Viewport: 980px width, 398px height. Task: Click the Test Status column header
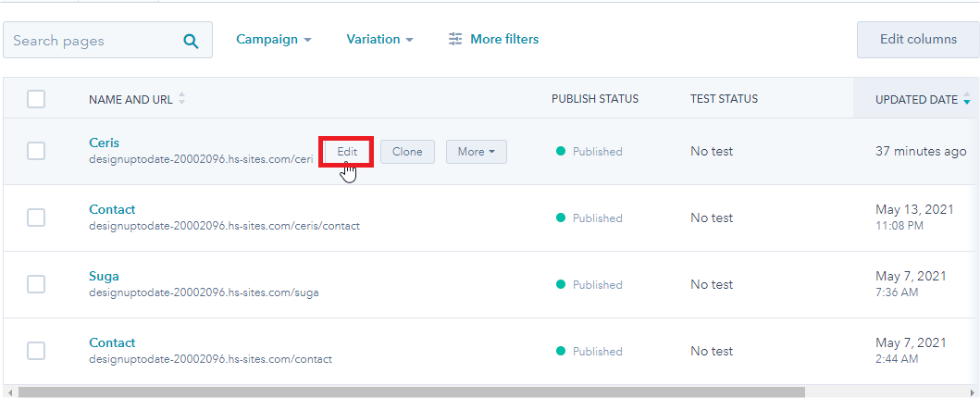pyautogui.click(x=724, y=99)
